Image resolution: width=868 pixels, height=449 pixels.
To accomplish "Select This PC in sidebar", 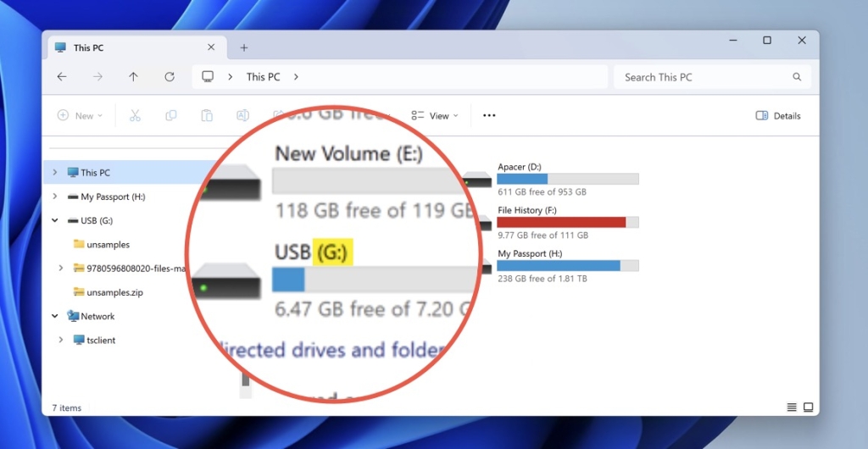I will coord(95,173).
